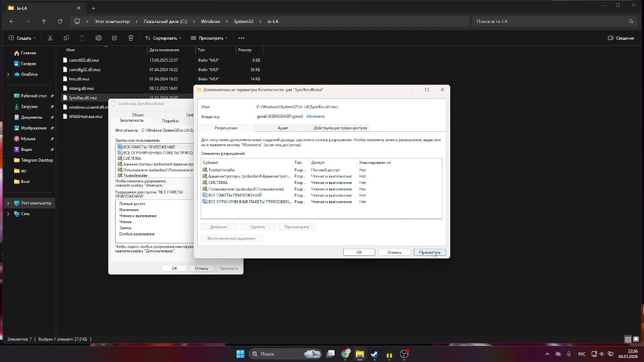
Task: Open the Создать dropdown
Action: coord(23,38)
